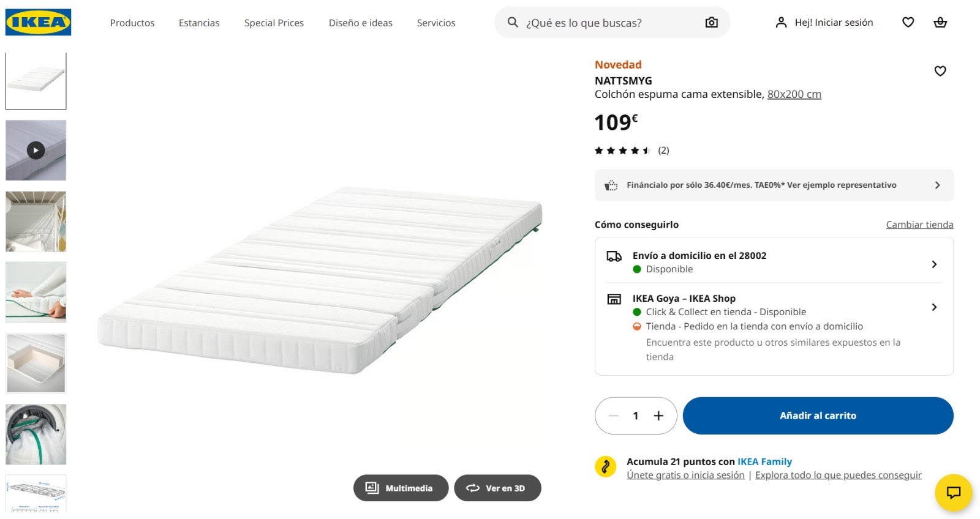Play the product video thumbnail
Image resolution: width=980 pixels, height=519 pixels.
[36, 150]
